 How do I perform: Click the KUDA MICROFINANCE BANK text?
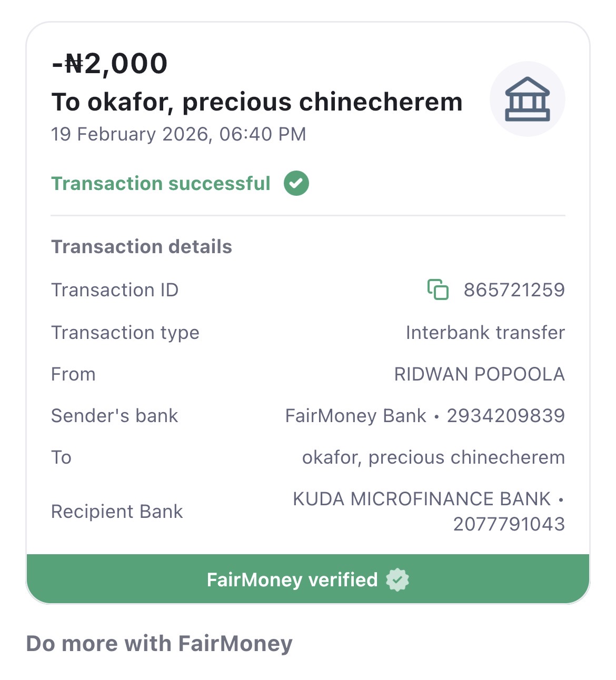(x=422, y=498)
